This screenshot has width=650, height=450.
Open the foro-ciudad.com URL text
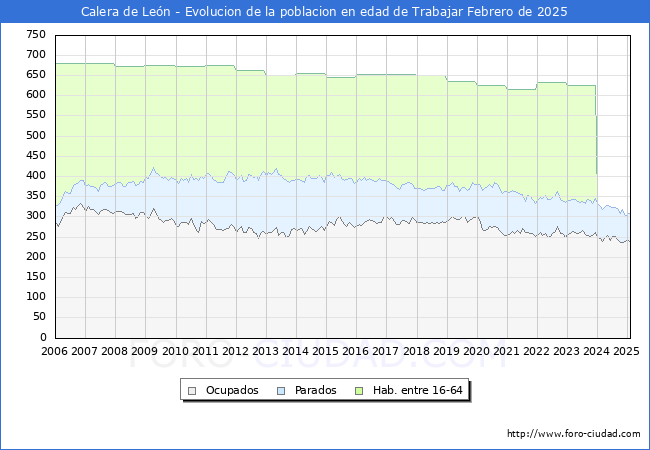574,434
